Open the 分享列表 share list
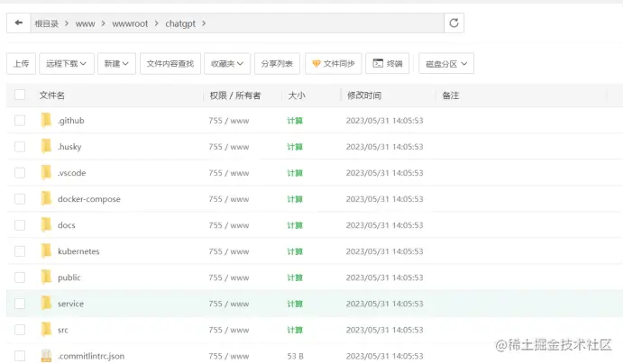 point(277,64)
